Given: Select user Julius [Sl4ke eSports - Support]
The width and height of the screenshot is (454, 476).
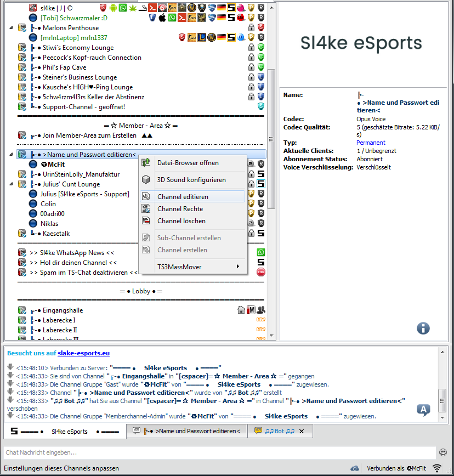Looking at the screenshot, I should [85, 194].
